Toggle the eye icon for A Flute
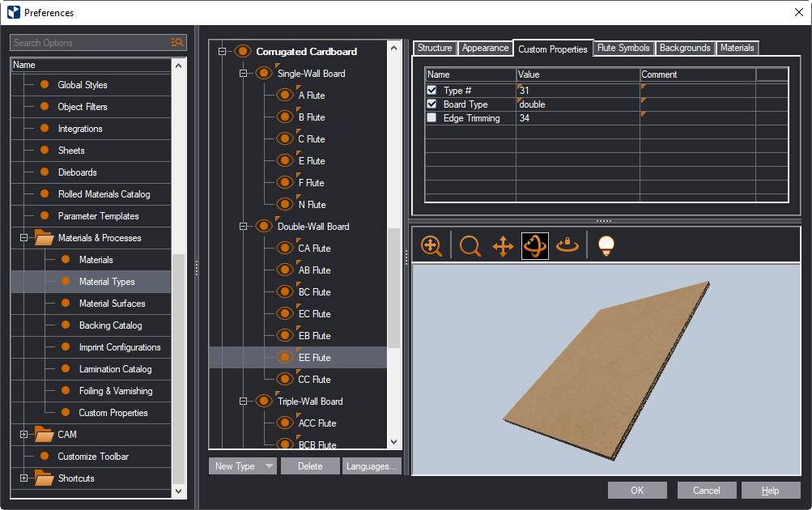The width and height of the screenshot is (812, 510). [x=284, y=96]
